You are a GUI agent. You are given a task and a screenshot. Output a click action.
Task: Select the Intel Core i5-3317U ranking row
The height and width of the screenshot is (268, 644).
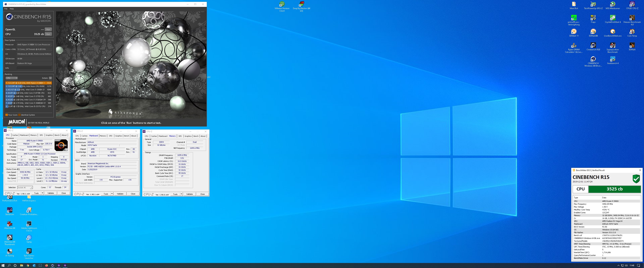29,106
